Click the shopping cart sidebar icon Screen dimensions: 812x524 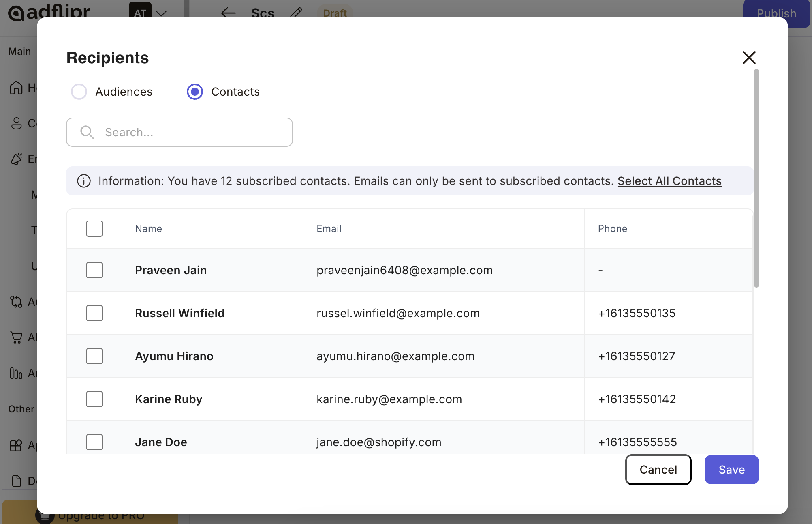coord(16,337)
